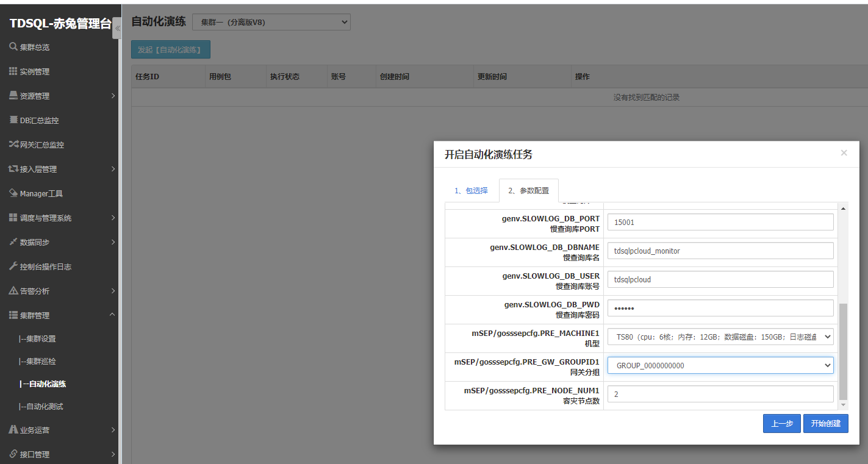Click the eraser icon beside Manager工具
The image size is (868, 464).
click(x=14, y=193)
